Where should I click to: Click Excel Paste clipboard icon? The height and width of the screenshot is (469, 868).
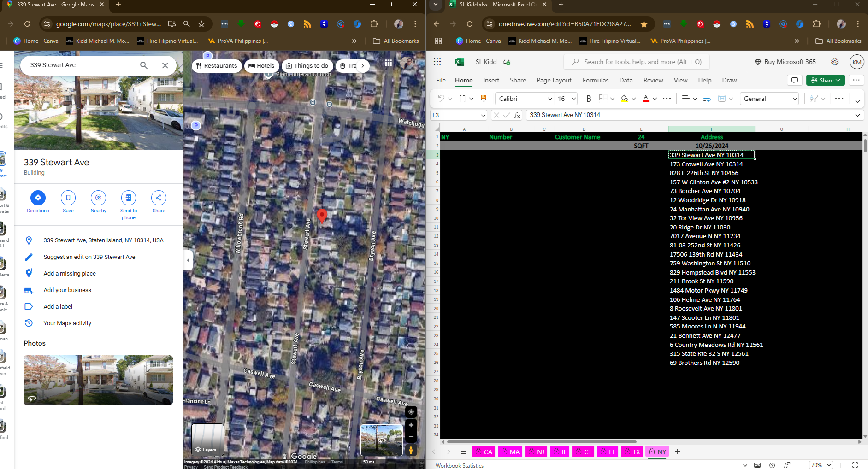463,99
